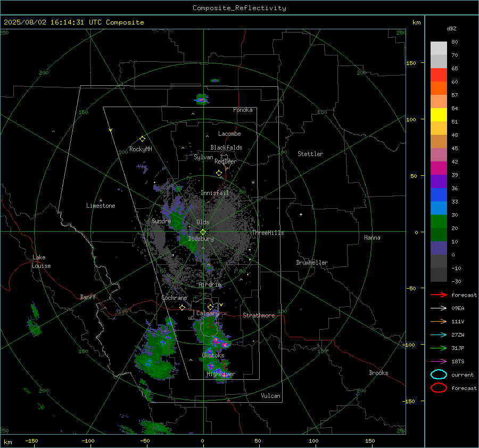This screenshot has width=479, height=448.
Task: Click the ThreeHills label
Action: tap(268, 233)
